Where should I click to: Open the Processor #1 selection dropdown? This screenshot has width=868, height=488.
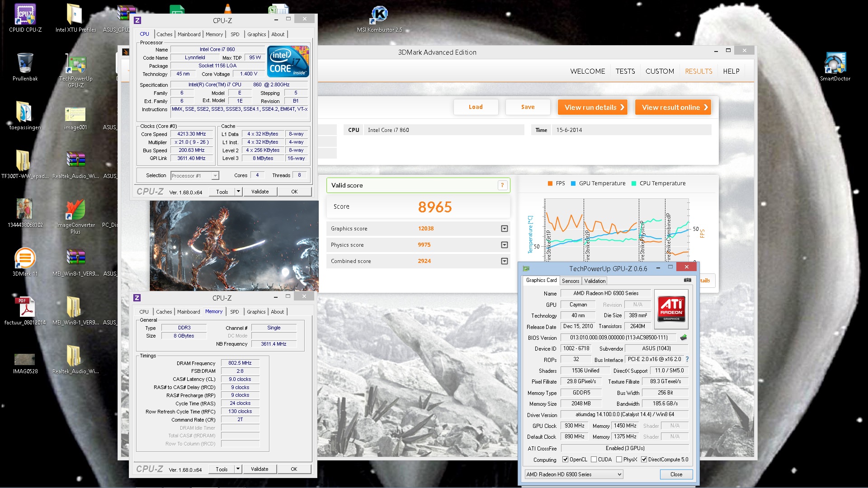(195, 176)
